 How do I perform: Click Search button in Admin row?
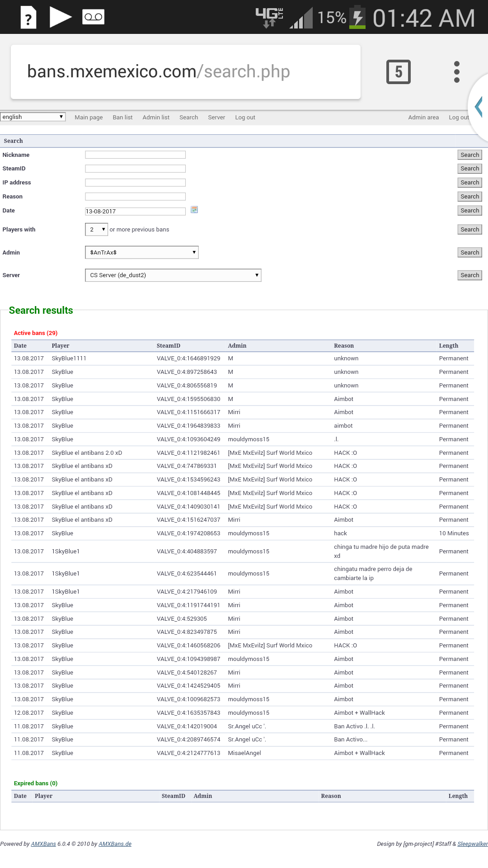(470, 253)
